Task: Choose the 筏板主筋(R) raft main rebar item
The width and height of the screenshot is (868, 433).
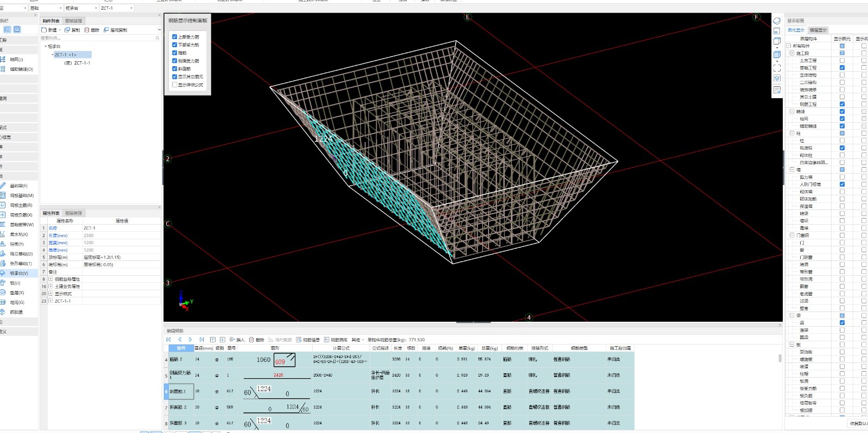Action: point(21,205)
